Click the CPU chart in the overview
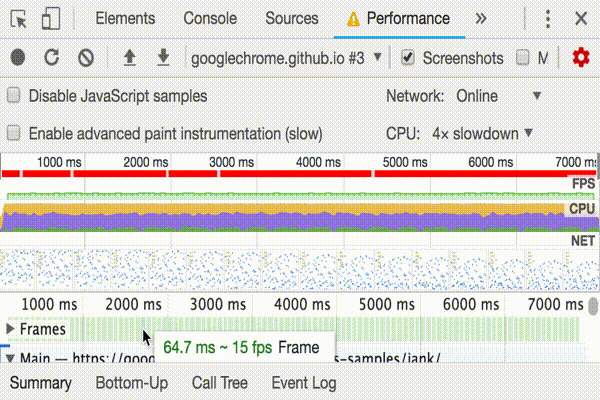 (x=300, y=217)
